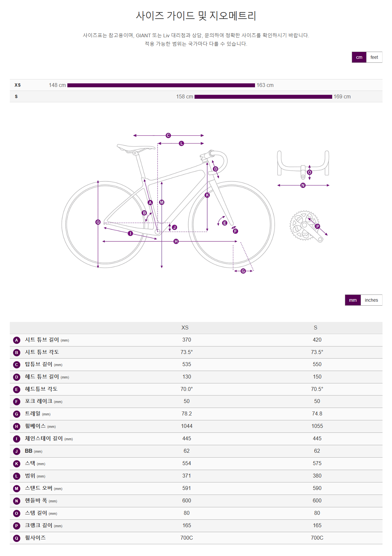Select cm height unit

[359, 57]
